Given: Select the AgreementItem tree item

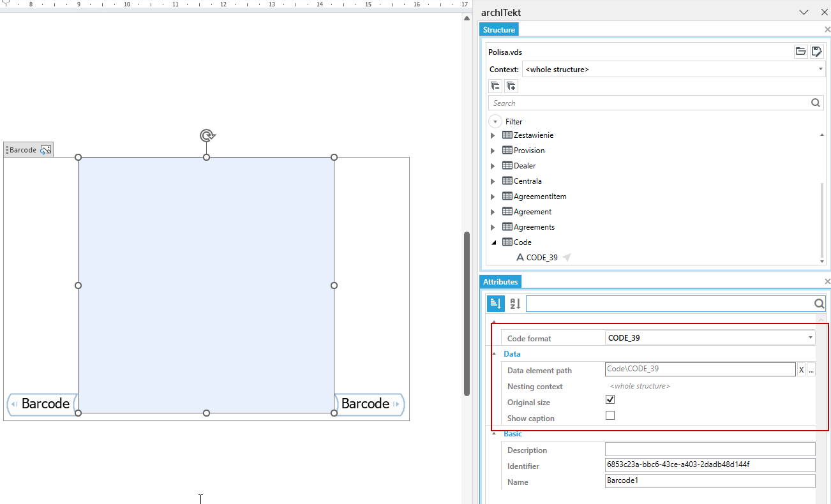Looking at the screenshot, I should coord(540,196).
